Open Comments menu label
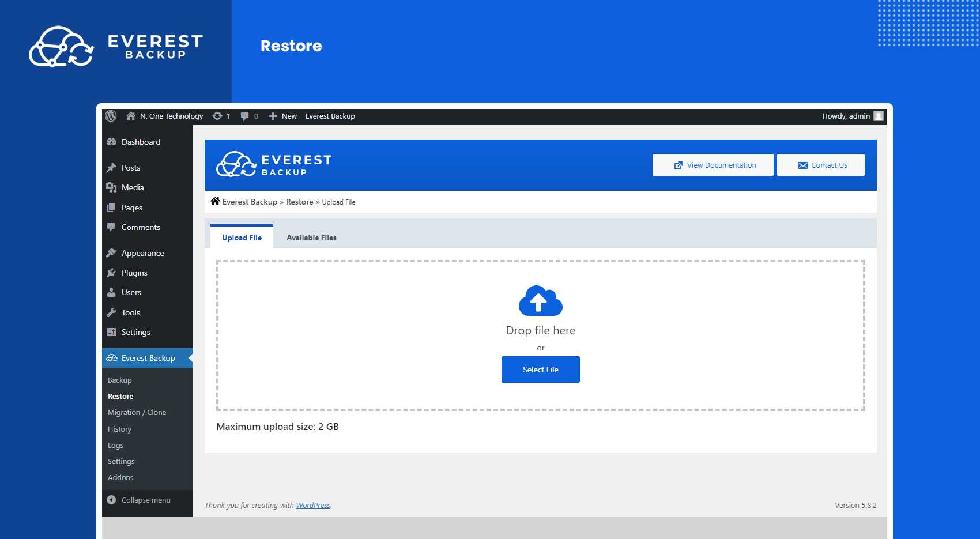The width and height of the screenshot is (980, 539). [x=141, y=227]
